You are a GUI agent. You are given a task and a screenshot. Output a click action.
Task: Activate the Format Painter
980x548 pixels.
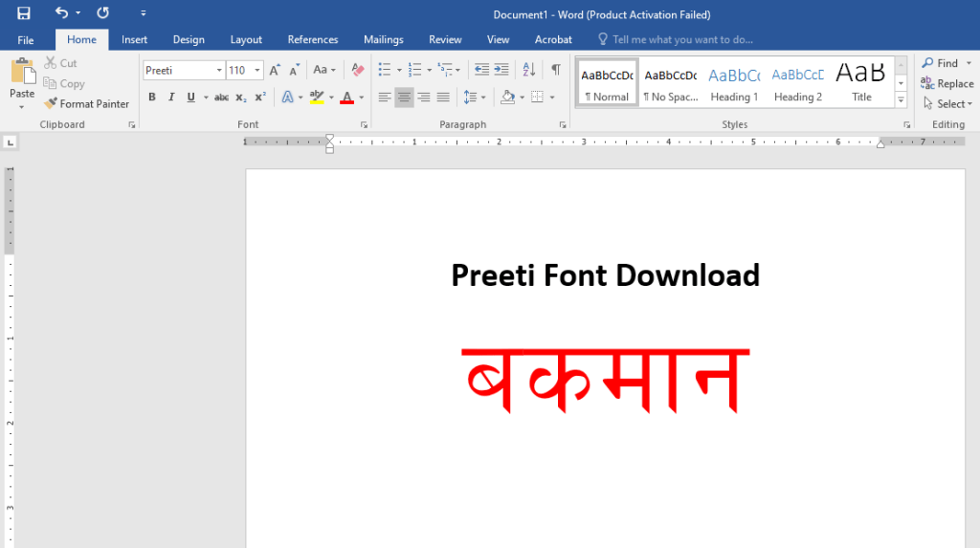(x=87, y=103)
